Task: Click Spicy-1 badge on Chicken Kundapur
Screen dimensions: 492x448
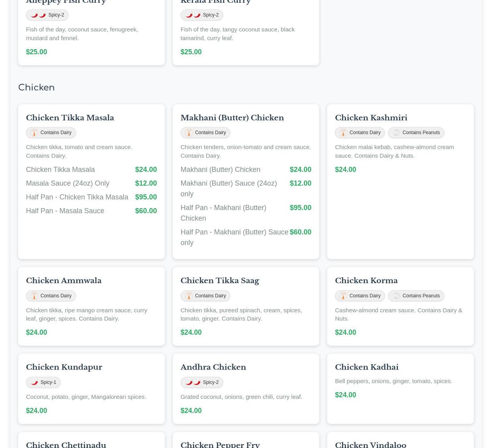Action: 43,382
